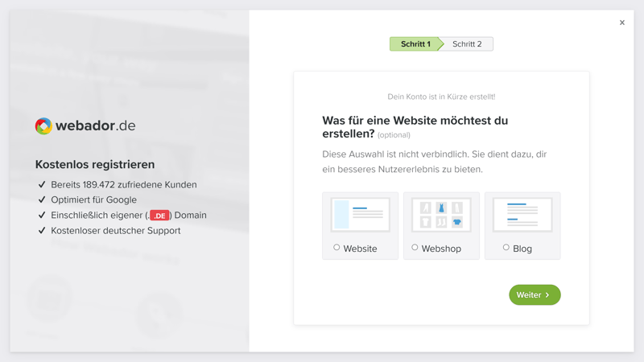Viewport: 644px width, 362px height.
Task: Click 'Diese Auswahl ist nicht verbindlich' description text
Action: click(x=434, y=162)
